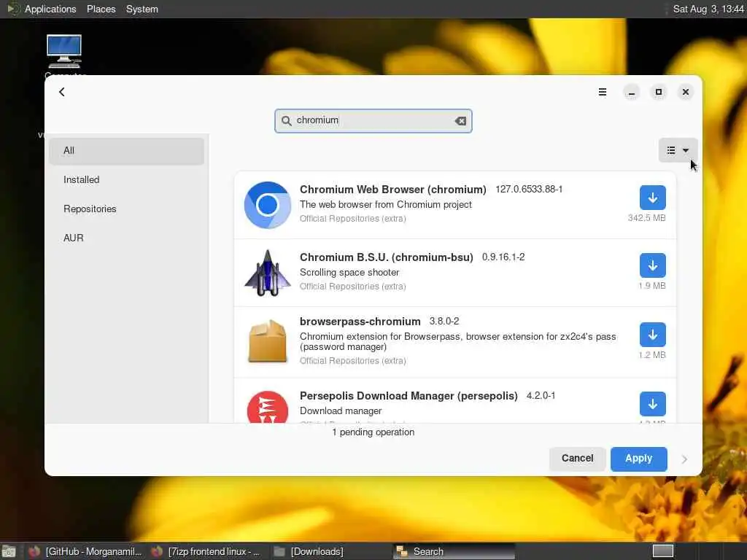Open the Places menu

click(x=101, y=9)
